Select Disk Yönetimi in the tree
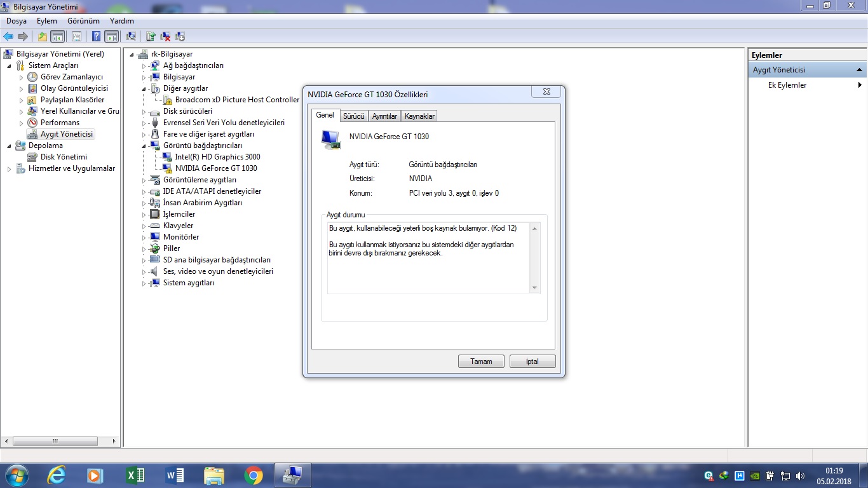Image resolution: width=868 pixels, height=488 pixels. (x=64, y=157)
